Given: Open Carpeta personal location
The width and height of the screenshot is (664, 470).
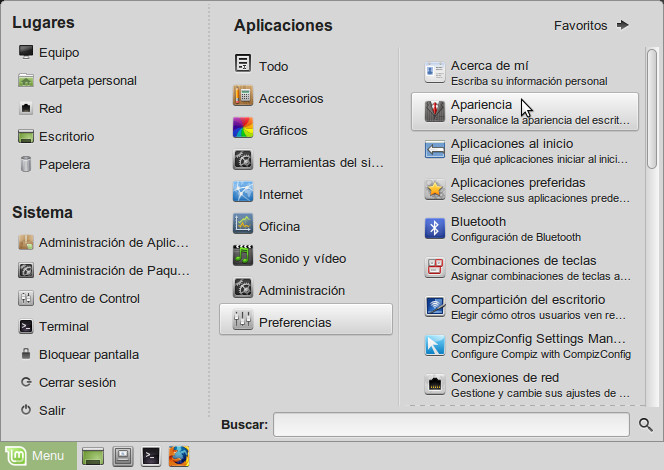Looking at the screenshot, I should click(x=87, y=80).
